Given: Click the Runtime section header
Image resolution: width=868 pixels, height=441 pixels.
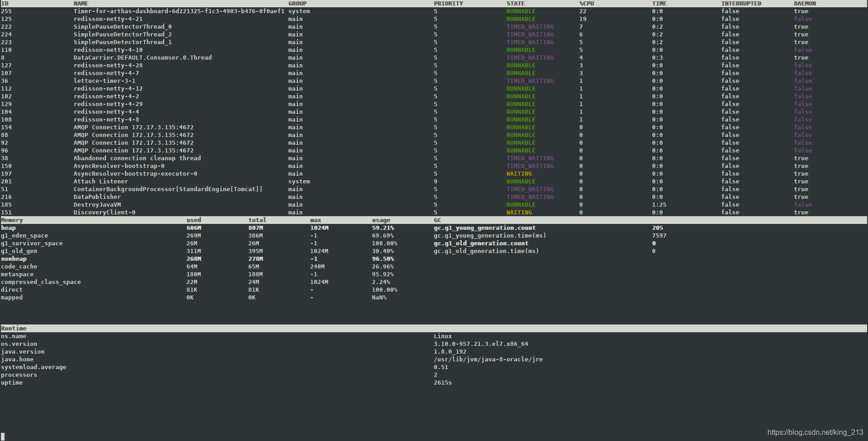Looking at the screenshot, I should click(x=14, y=329).
